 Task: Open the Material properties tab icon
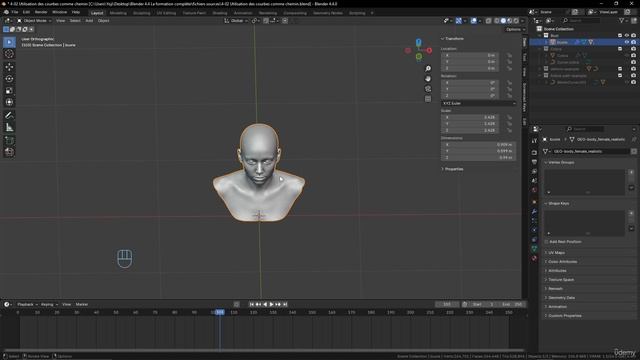click(534, 258)
